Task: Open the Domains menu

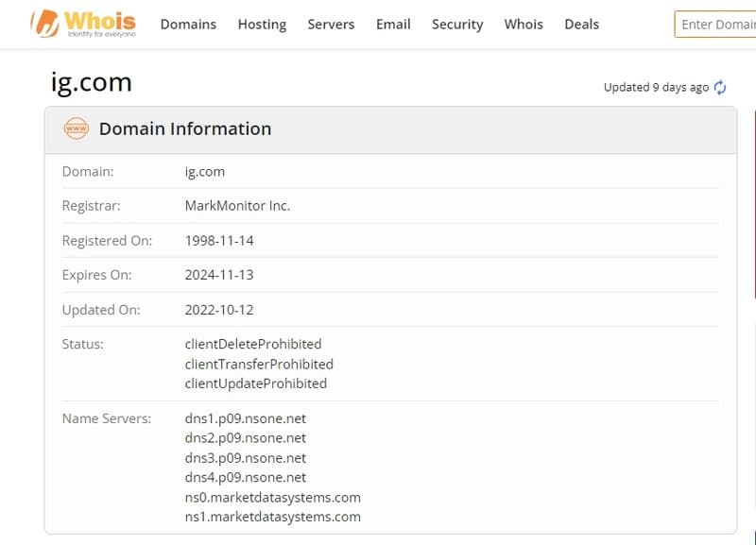Action: 188,25
